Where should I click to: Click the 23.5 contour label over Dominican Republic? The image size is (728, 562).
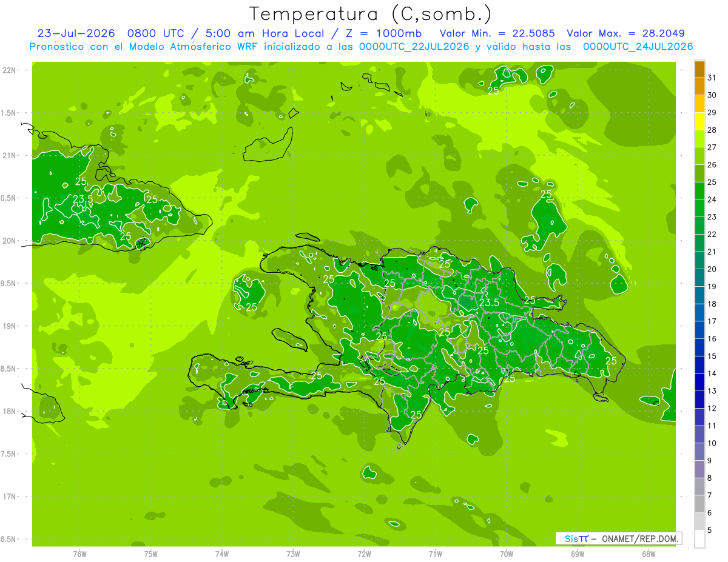pyautogui.click(x=489, y=303)
